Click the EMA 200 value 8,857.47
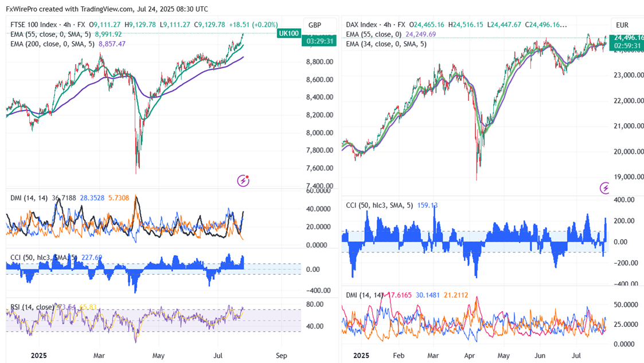Screen dimensions: 644x363 pos(112,44)
